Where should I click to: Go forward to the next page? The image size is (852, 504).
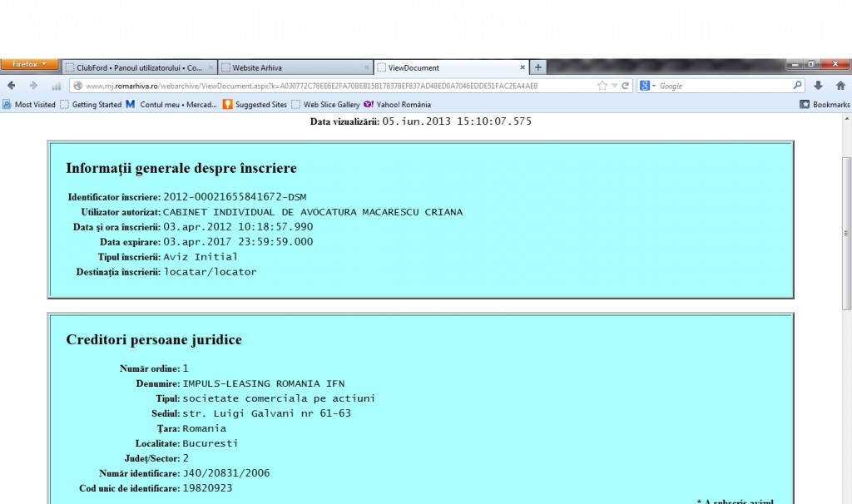[x=33, y=86]
